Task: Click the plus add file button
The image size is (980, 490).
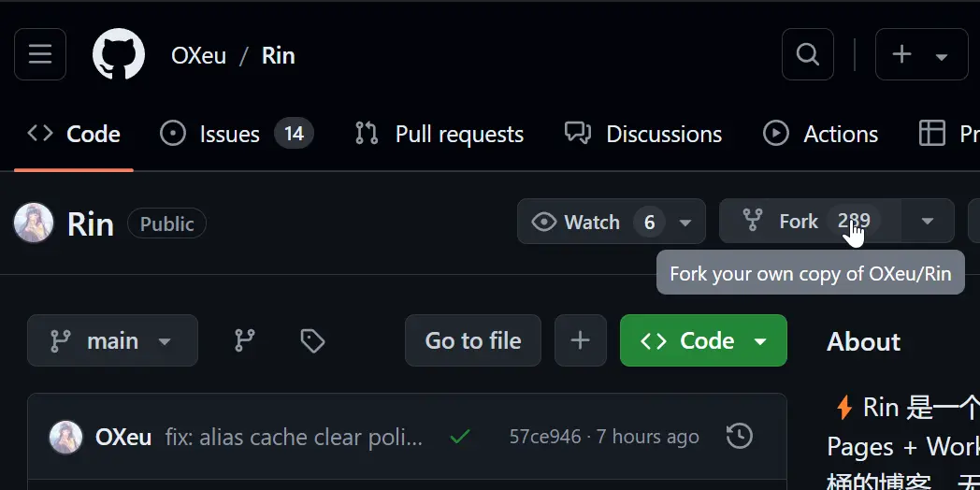Action: [x=580, y=340]
